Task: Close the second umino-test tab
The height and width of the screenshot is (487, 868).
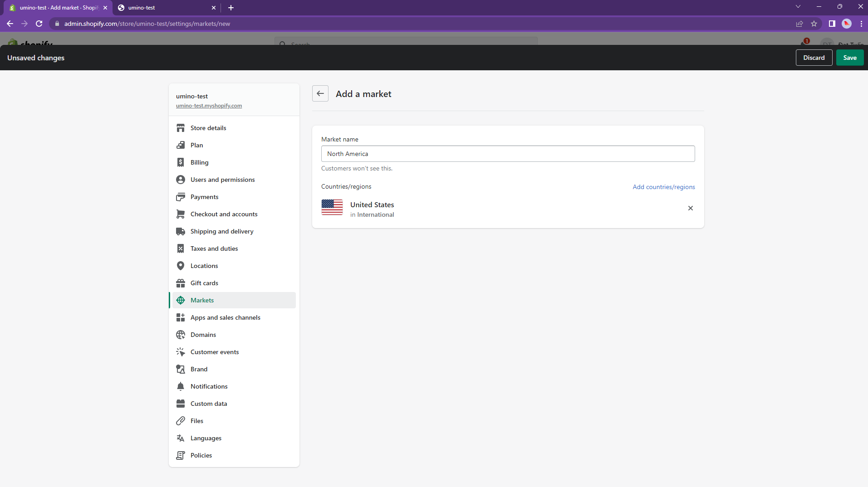Action: click(x=214, y=8)
